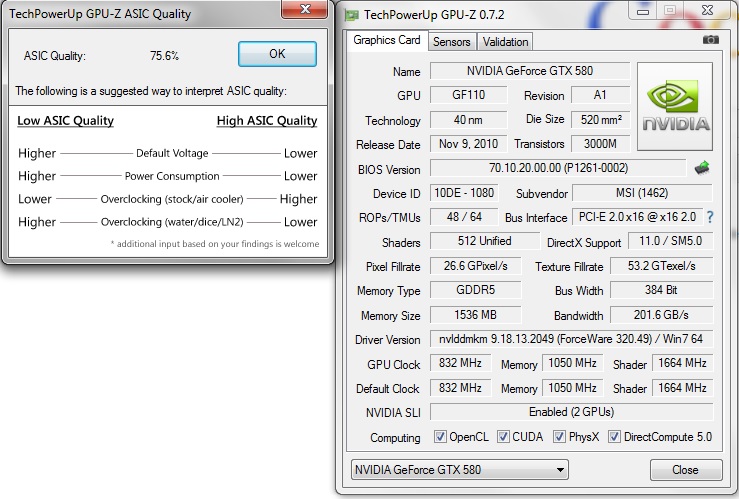Toggle the DirectCompute 5.0 checkbox
739x499 pixels.
pos(614,437)
